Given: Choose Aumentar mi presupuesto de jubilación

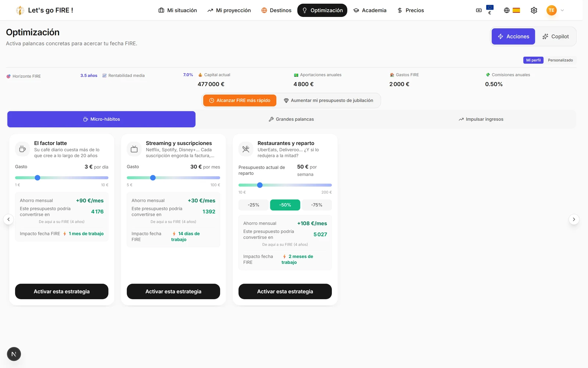Looking at the screenshot, I should click(329, 100).
